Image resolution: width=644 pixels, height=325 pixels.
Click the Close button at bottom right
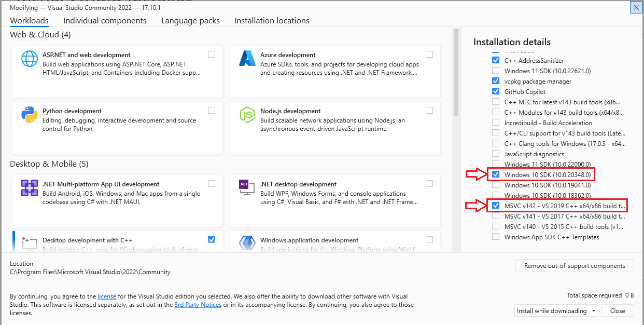tap(618, 311)
